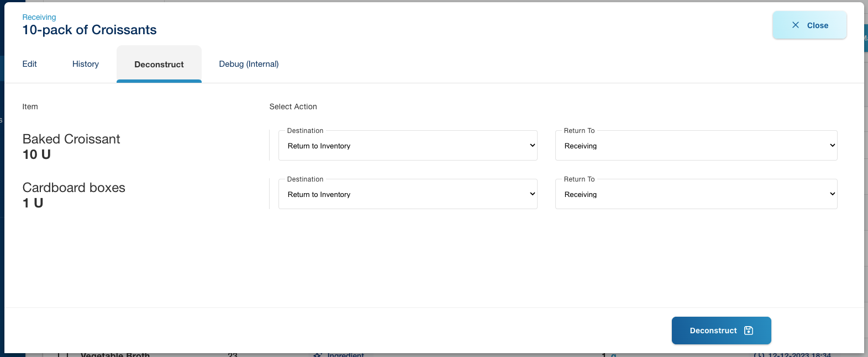868x357 pixels.
Task: Go to the Debug (Internal) tab
Action: [x=249, y=64]
